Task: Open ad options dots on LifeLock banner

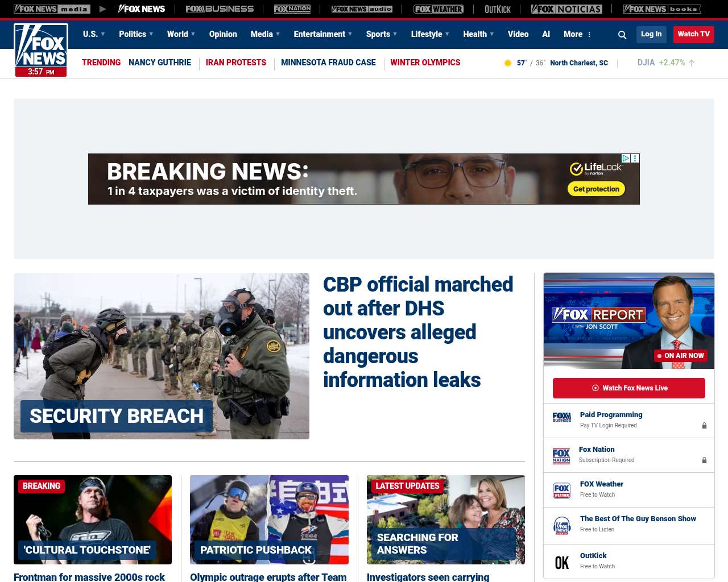Action: 635,159
